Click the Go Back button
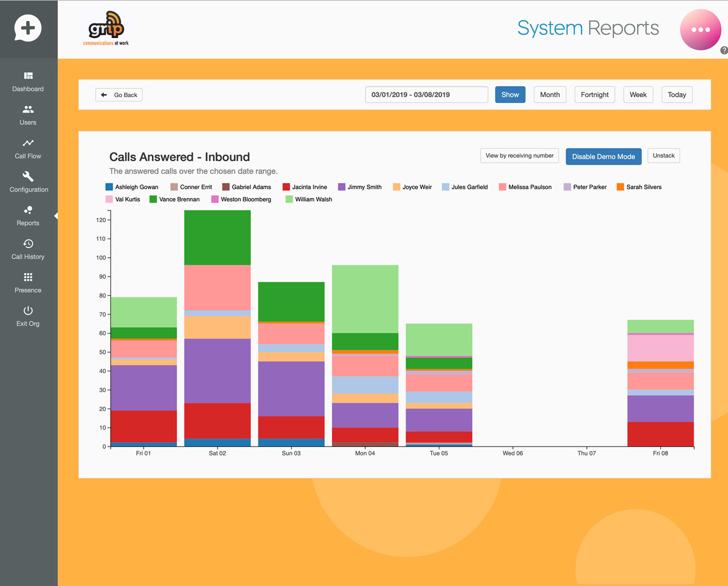Viewport: 728px width, 586px height. coord(119,95)
